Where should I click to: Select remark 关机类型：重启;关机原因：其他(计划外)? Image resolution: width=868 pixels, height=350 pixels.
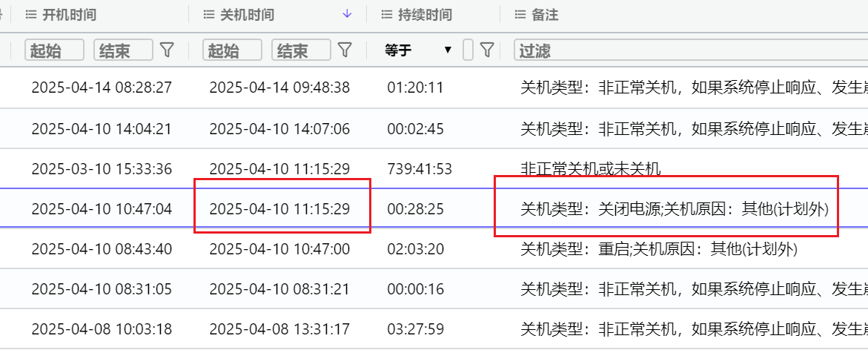click(x=659, y=248)
